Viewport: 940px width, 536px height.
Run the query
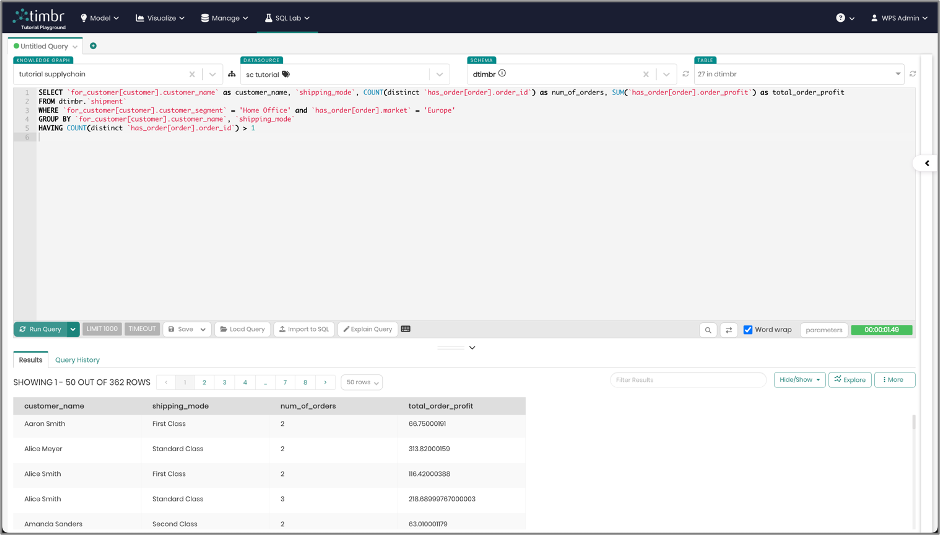pos(40,329)
